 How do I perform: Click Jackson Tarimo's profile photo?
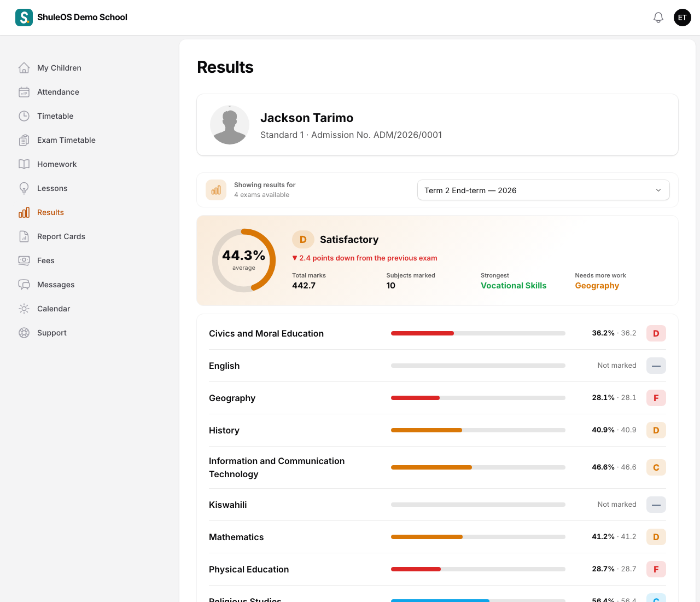click(230, 125)
